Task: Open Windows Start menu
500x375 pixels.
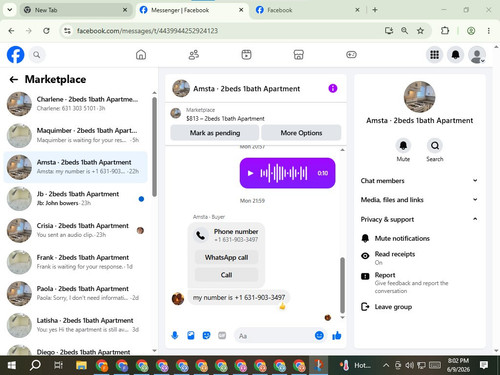Action: coord(12,365)
